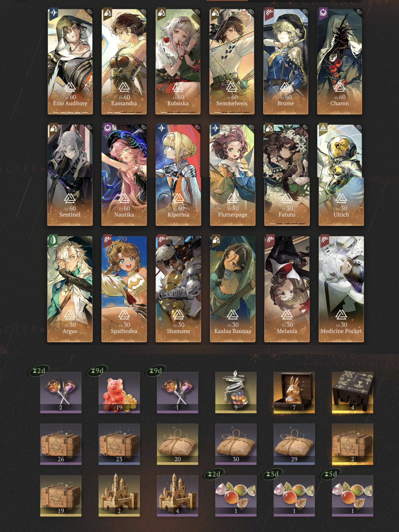Image resolution: width=399 pixels, height=532 pixels.
Task: Select the Semmelweis character card
Action: click(x=232, y=62)
